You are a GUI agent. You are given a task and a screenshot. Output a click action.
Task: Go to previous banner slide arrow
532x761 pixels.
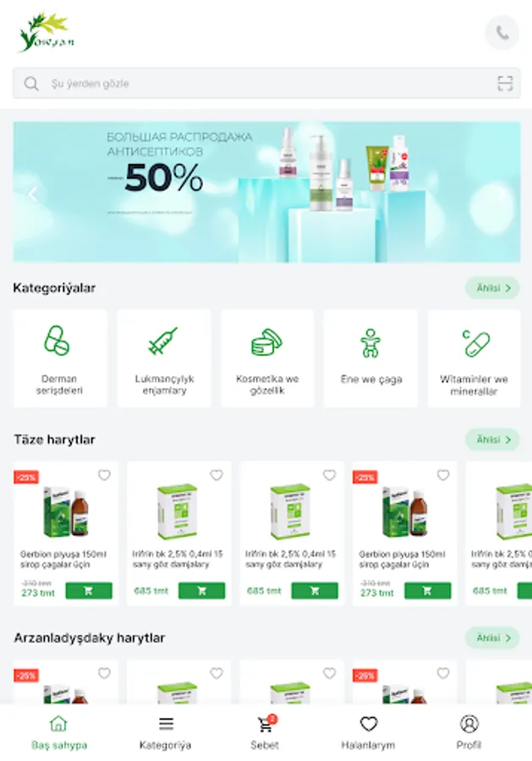(x=33, y=194)
